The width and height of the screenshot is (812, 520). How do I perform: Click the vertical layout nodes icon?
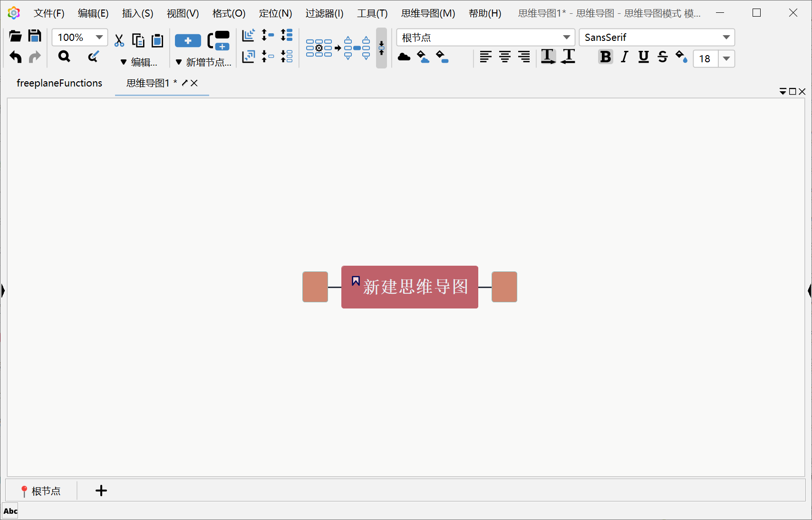coord(357,48)
